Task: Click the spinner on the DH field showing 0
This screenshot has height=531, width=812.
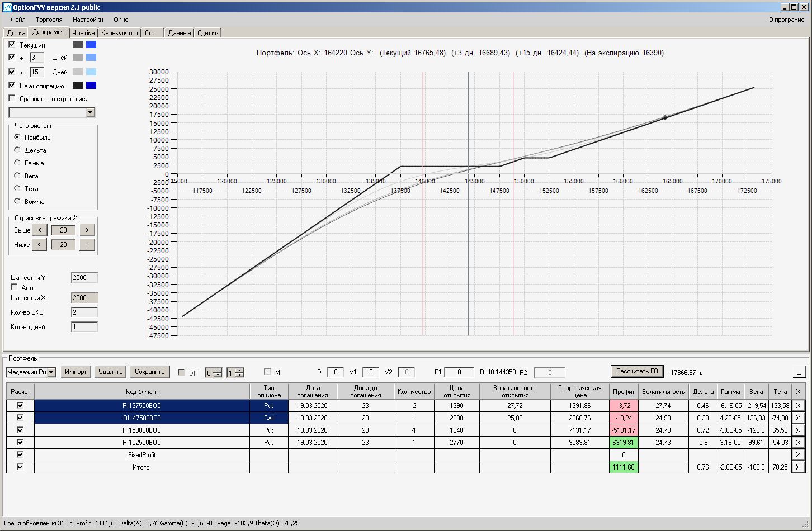Action: click(x=218, y=373)
